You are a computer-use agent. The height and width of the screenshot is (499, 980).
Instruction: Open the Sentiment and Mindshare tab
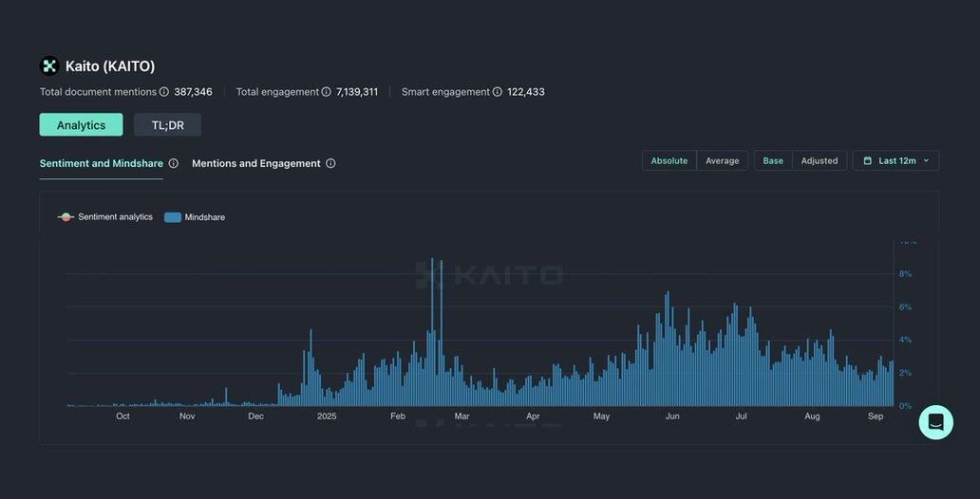[102, 163]
